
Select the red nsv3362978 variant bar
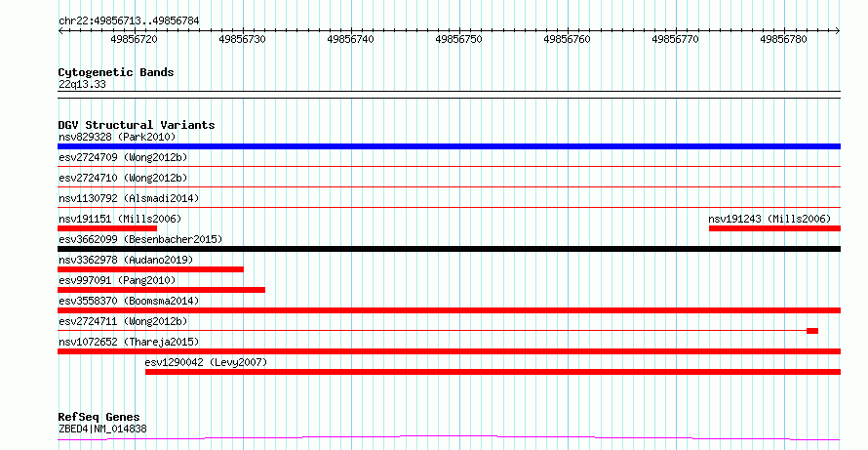[x=150, y=269]
